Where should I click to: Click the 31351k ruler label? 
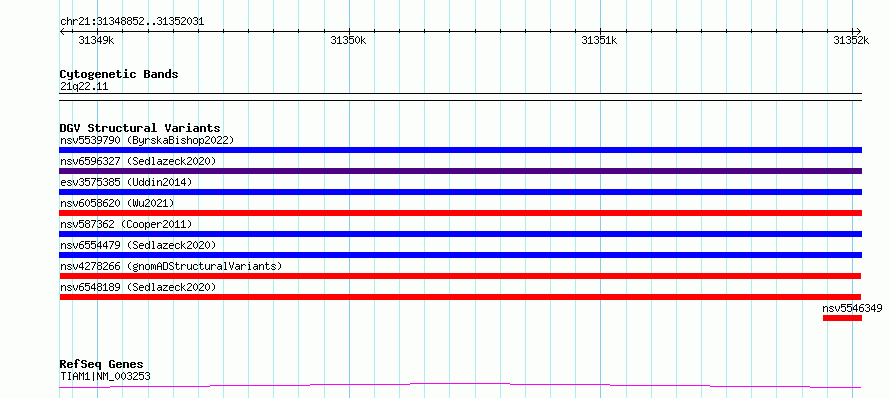[599, 40]
